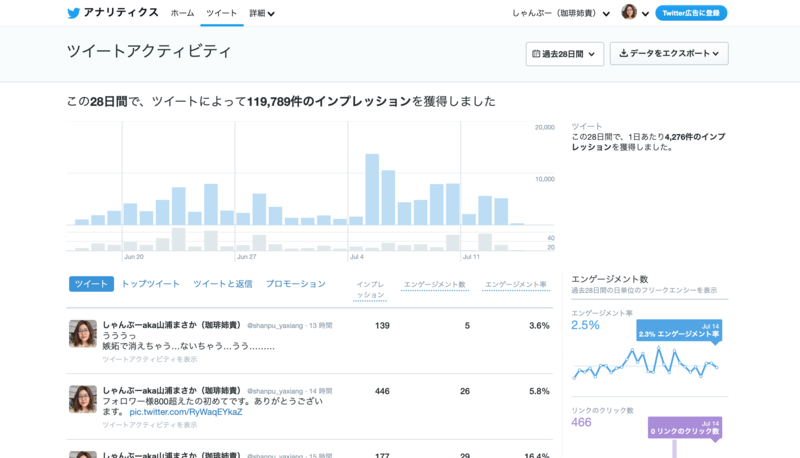Switch to トップツイート tab
Viewport: 800px width, 458px height.
pos(151,284)
